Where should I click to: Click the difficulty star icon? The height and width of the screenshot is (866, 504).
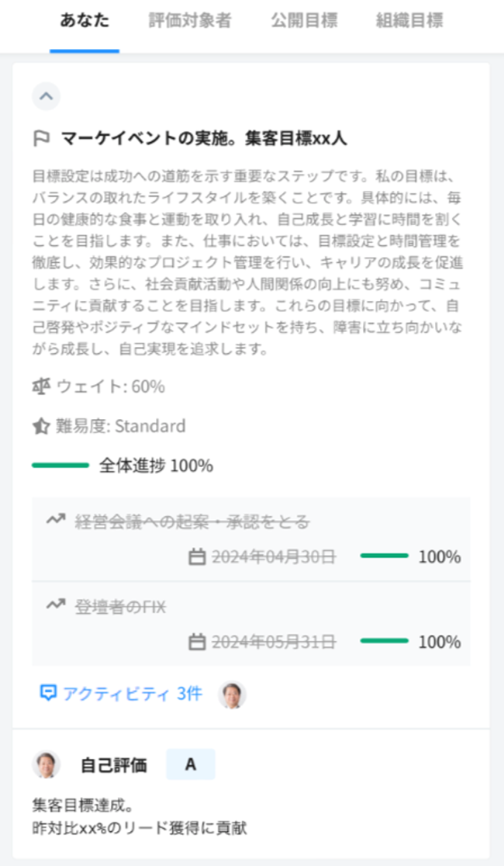click(x=42, y=426)
